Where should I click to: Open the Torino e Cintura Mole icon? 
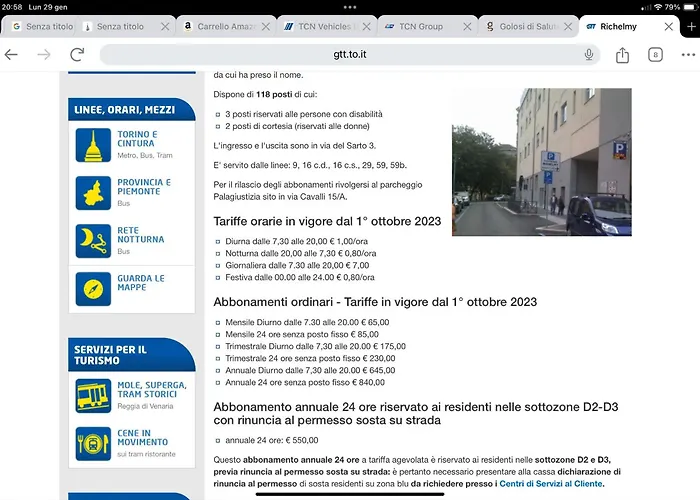[93, 145]
